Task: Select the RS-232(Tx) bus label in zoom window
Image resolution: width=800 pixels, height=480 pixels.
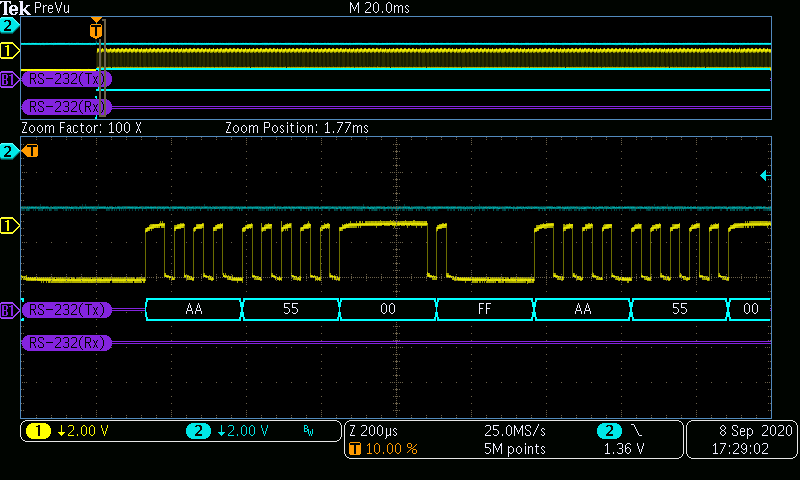Action: (x=68, y=310)
